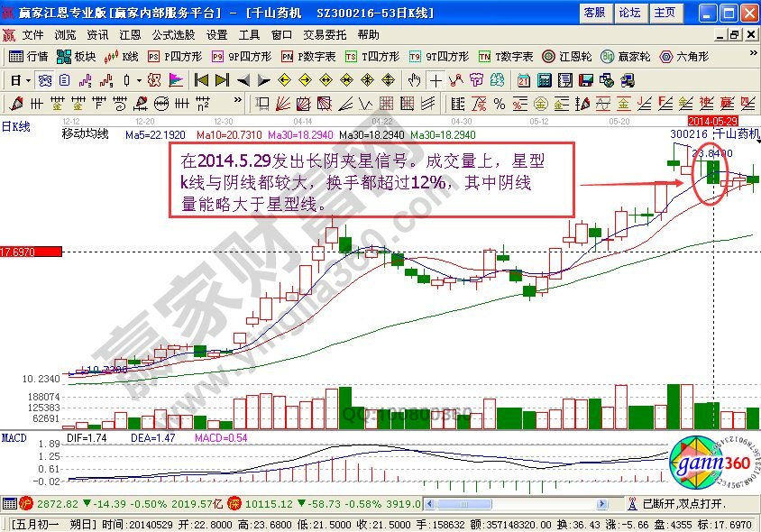Open the 公式选股 menu
This screenshot has width=761, height=532.
[x=173, y=35]
